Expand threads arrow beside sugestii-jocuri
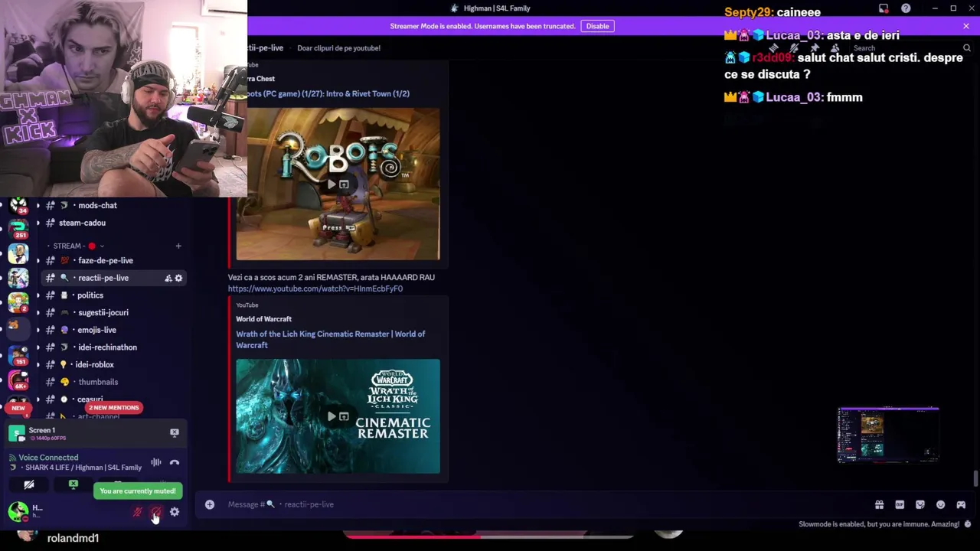980x551 pixels. [38, 312]
